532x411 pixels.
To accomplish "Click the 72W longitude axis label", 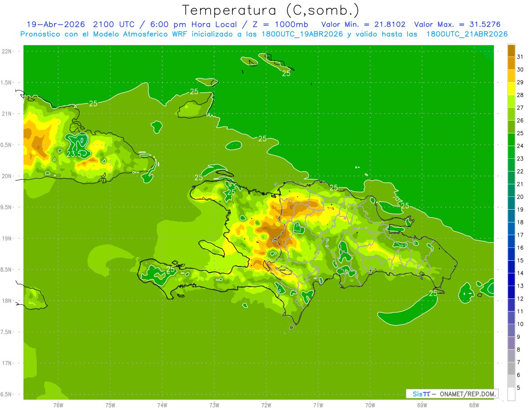I will point(266,405).
